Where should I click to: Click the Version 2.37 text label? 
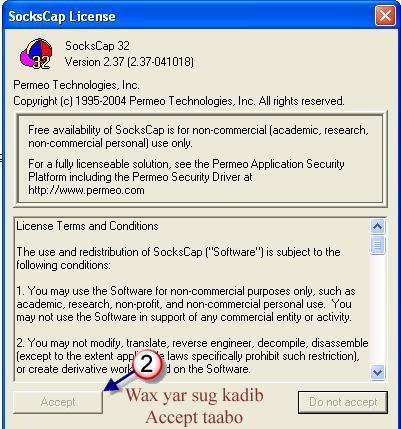pyautogui.click(x=129, y=62)
